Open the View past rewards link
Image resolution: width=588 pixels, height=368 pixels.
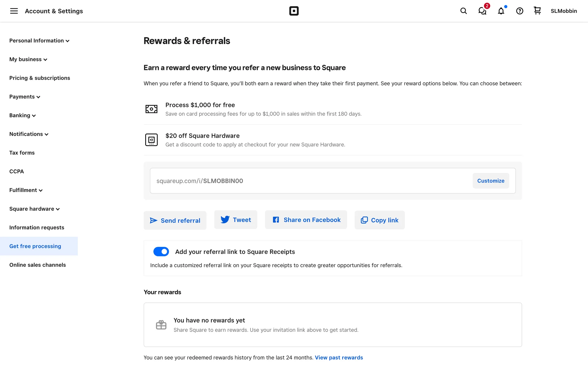(339, 358)
